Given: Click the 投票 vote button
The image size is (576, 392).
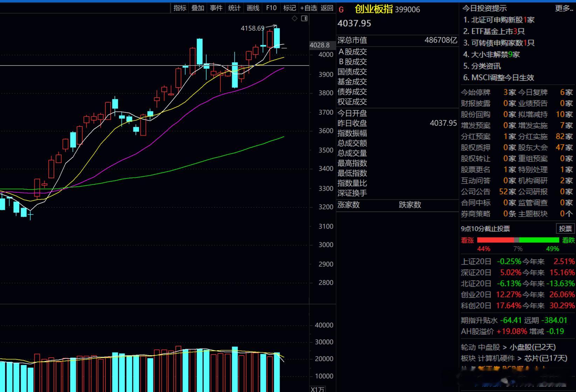Looking at the screenshot, I should (565, 229).
